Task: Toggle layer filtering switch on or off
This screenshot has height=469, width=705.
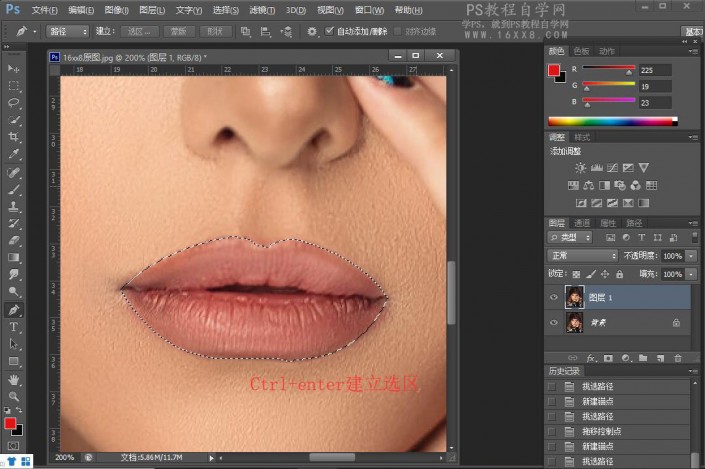Action: (x=695, y=237)
